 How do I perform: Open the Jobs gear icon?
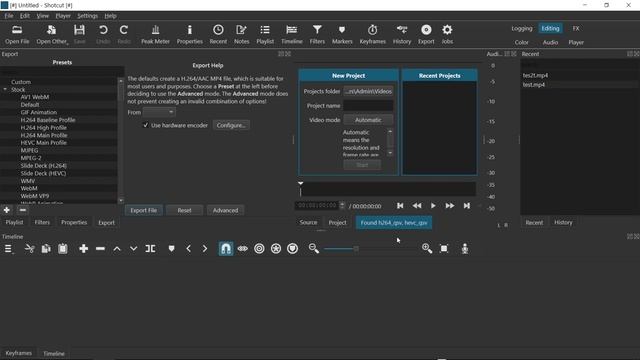[447, 34]
